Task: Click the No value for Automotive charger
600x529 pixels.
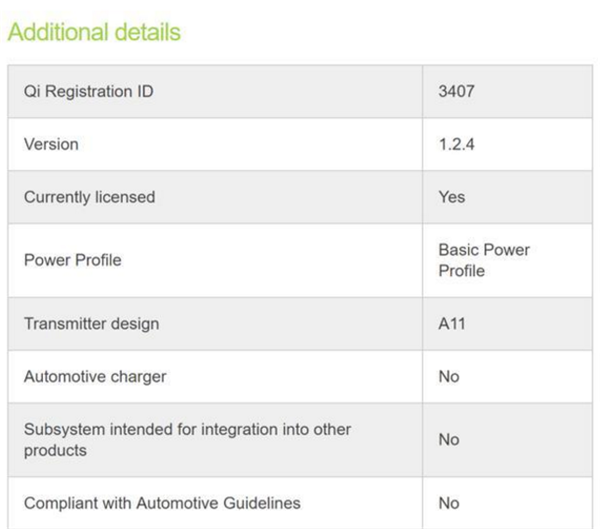Action: (449, 377)
